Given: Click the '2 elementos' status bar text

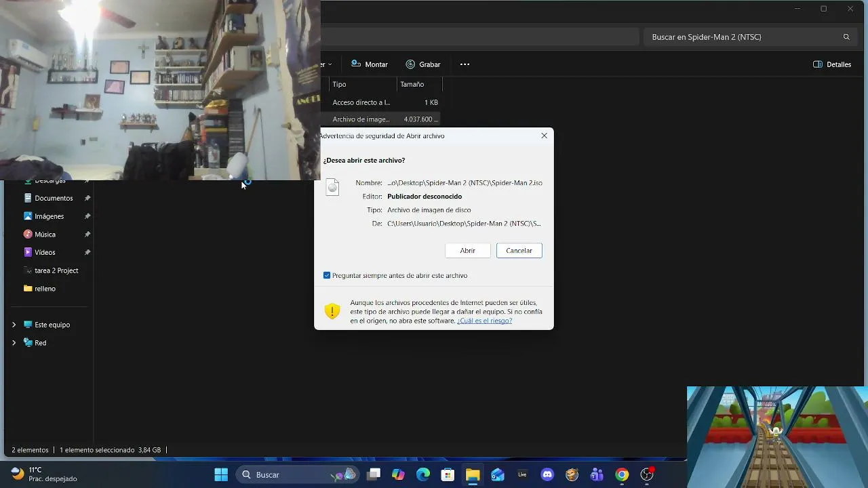Looking at the screenshot, I should tap(30, 450).
